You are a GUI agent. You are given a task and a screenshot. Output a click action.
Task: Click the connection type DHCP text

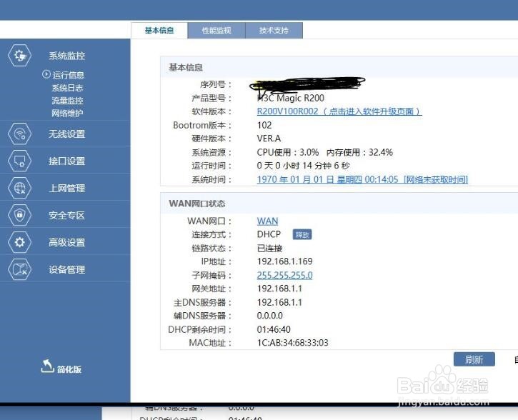point(269,234)
